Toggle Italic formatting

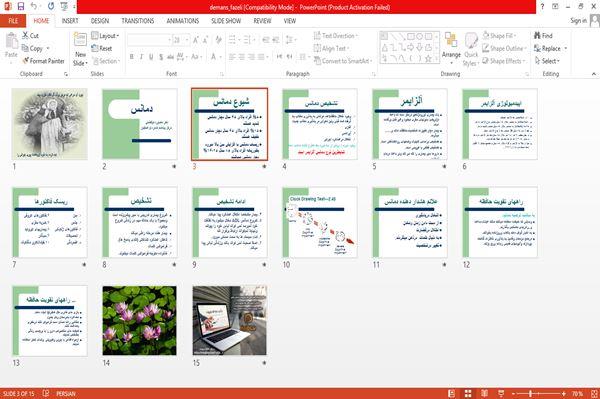tap(141, 57)
